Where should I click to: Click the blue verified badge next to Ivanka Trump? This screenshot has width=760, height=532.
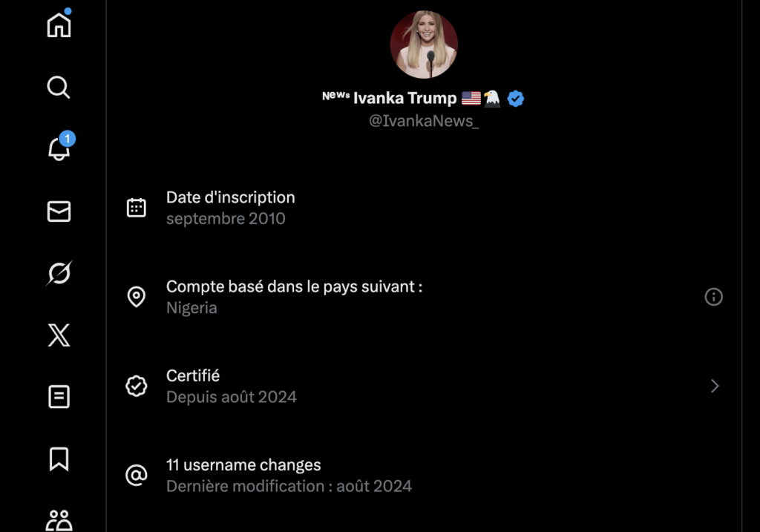click(x=515, y=97)
